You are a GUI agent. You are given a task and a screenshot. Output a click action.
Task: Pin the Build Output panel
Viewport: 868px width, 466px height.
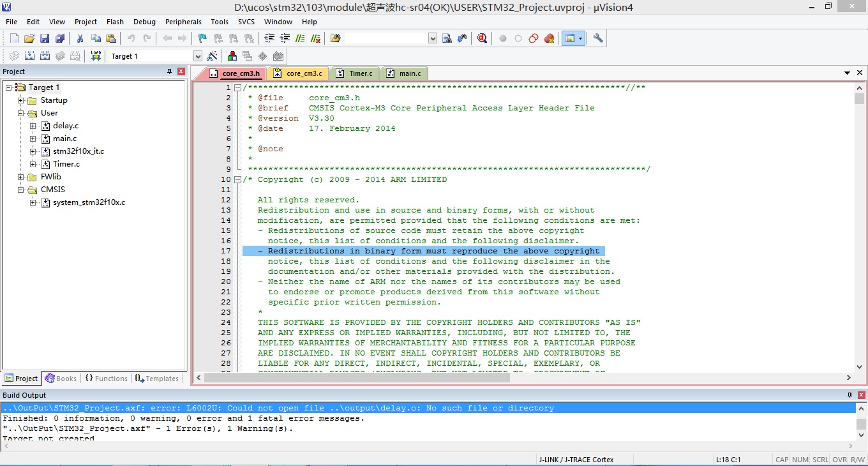849,395
